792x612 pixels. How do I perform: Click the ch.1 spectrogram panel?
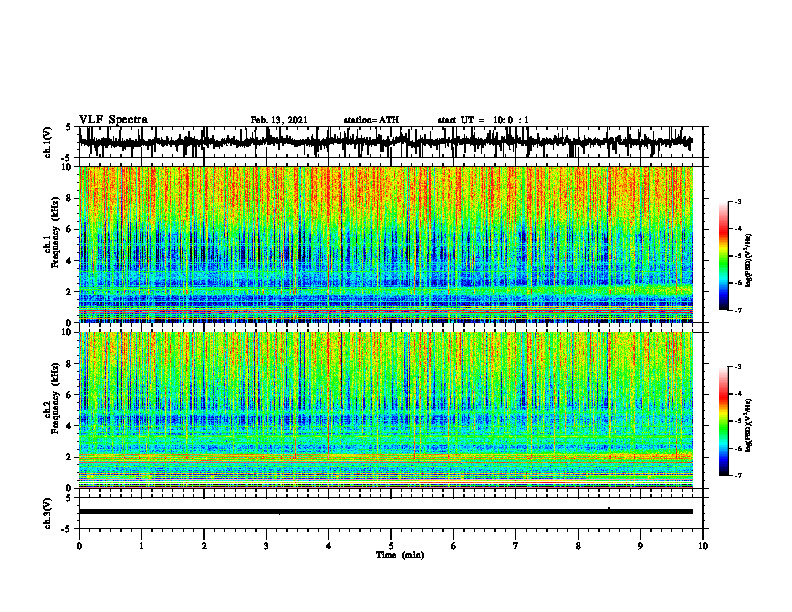point(385,244)
